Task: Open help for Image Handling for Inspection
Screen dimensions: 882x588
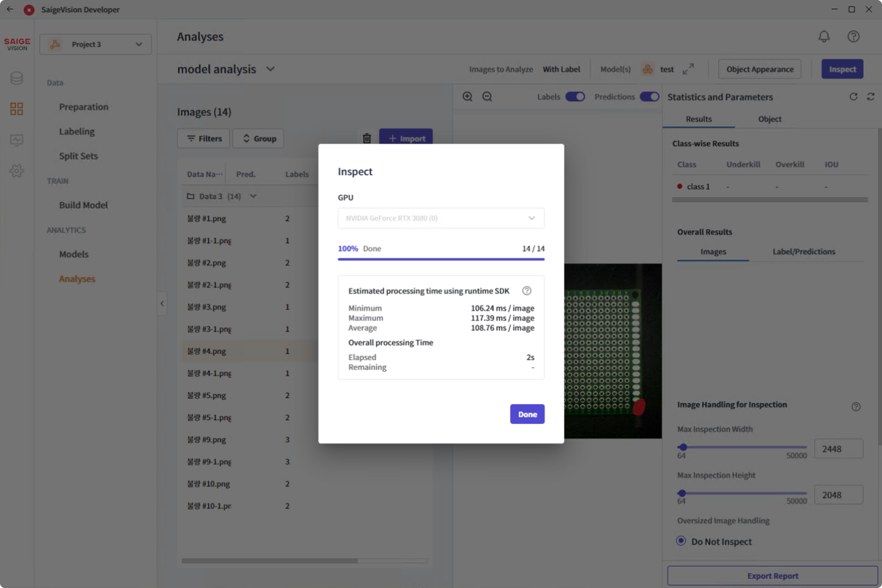Action: (856, 407)
